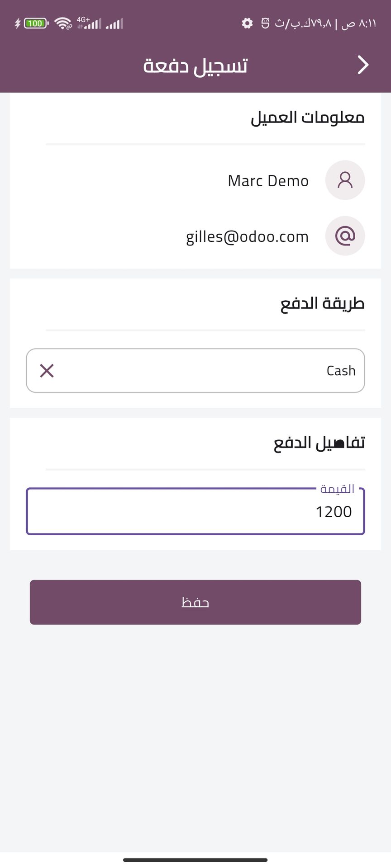Tap the طريقة الدفع section header
Screen dimensions: 391x868
[x=322, y=303]
